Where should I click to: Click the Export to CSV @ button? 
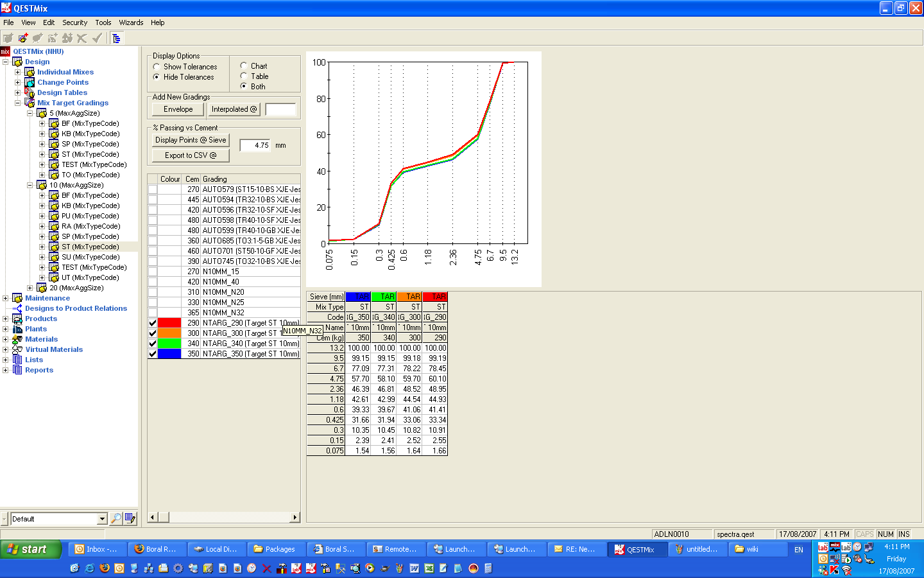coord(191,155)
